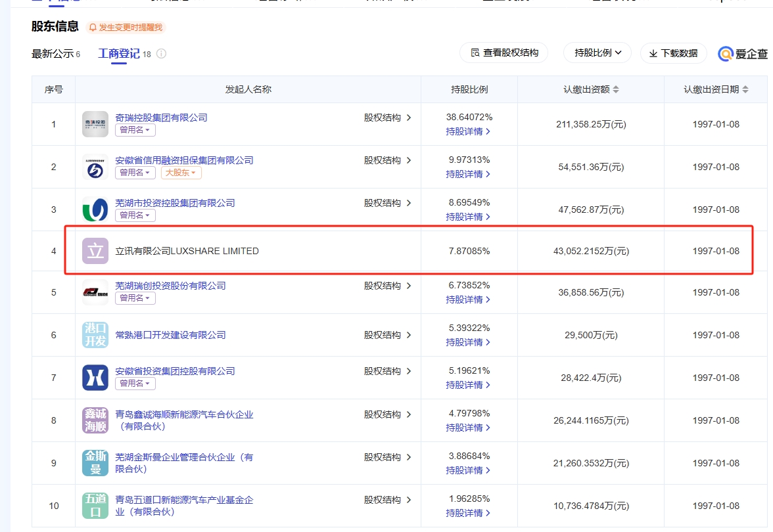Click the 芜湖瑞创投资 company logo
773x532 pixels.
pos(95,292)
